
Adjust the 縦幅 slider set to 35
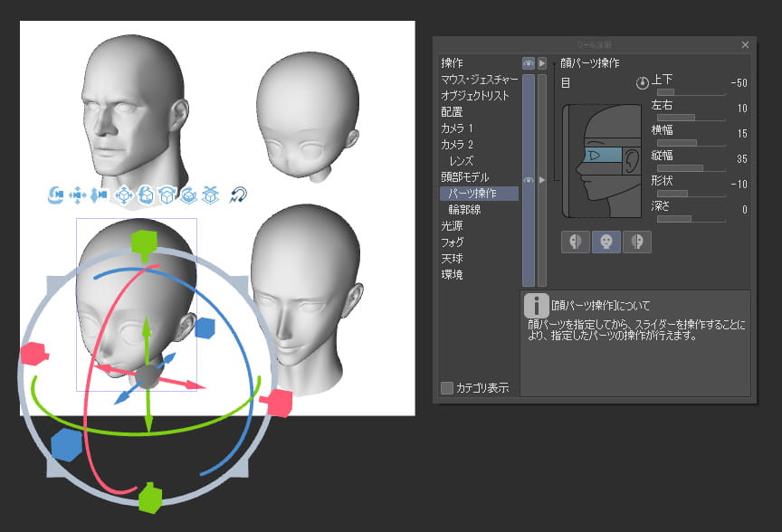point(691,167)
